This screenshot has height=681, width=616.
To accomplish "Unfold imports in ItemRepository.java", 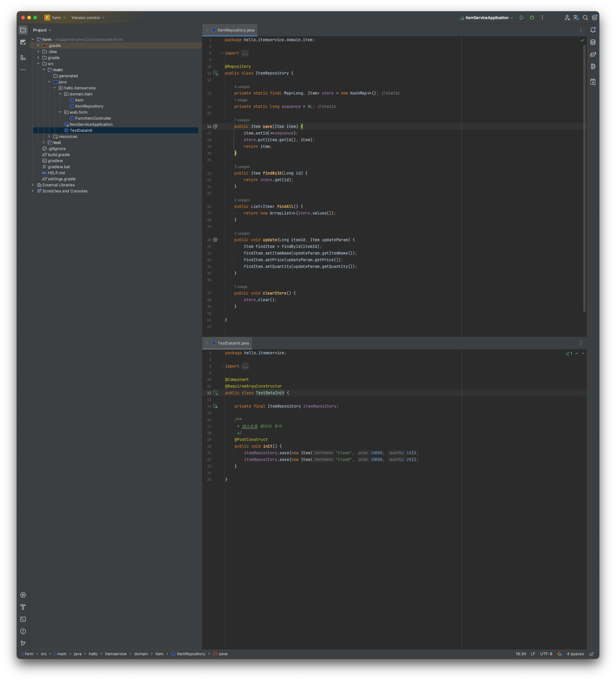I will tap(222, 53).
